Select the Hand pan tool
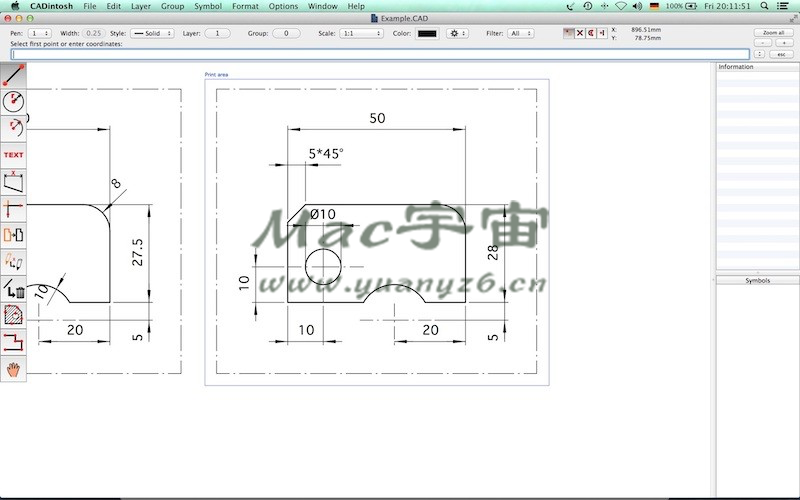 click(13, 369)
